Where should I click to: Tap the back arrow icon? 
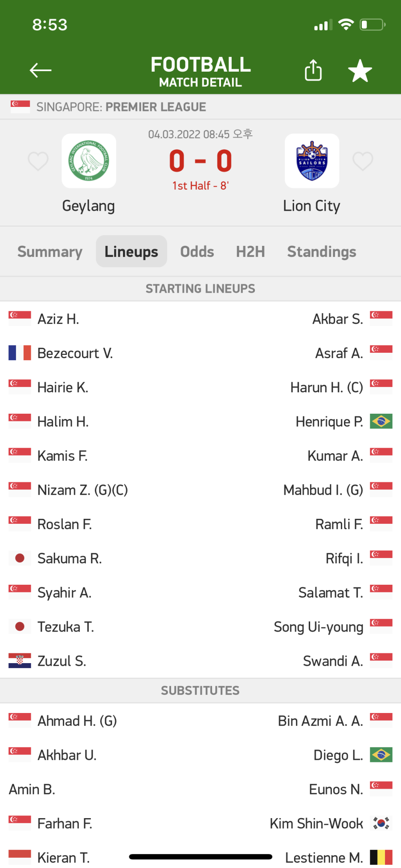coord(40,70)
